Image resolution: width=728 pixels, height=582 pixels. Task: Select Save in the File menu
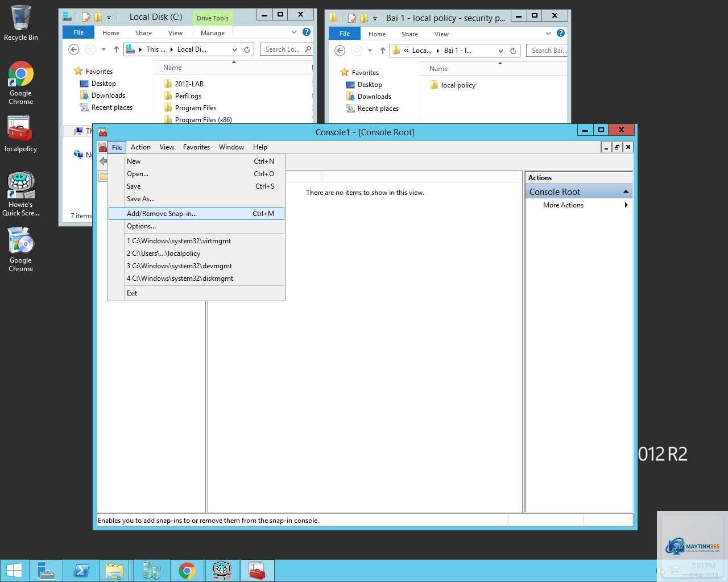tap(196, 186)
